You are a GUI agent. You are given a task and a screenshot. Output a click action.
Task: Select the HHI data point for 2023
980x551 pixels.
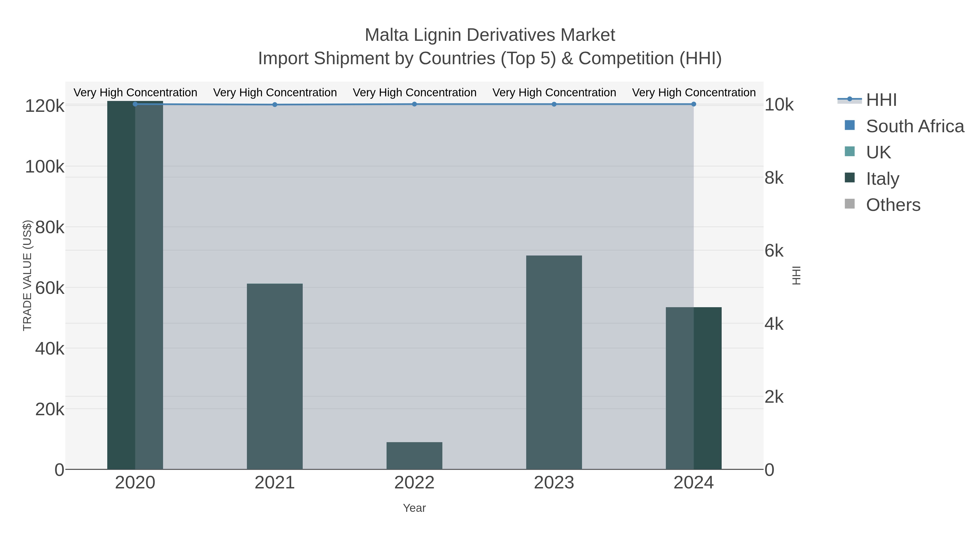(x=554, y=104)
